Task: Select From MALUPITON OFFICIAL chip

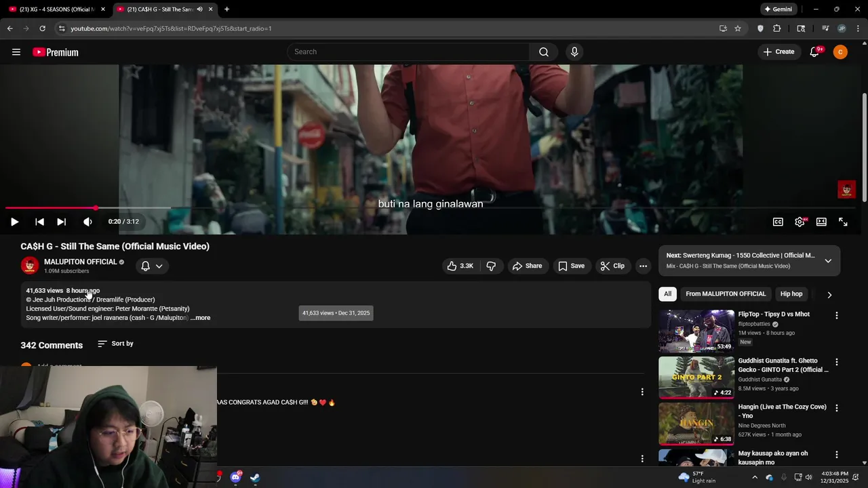Action: click(x=726, y=294)
